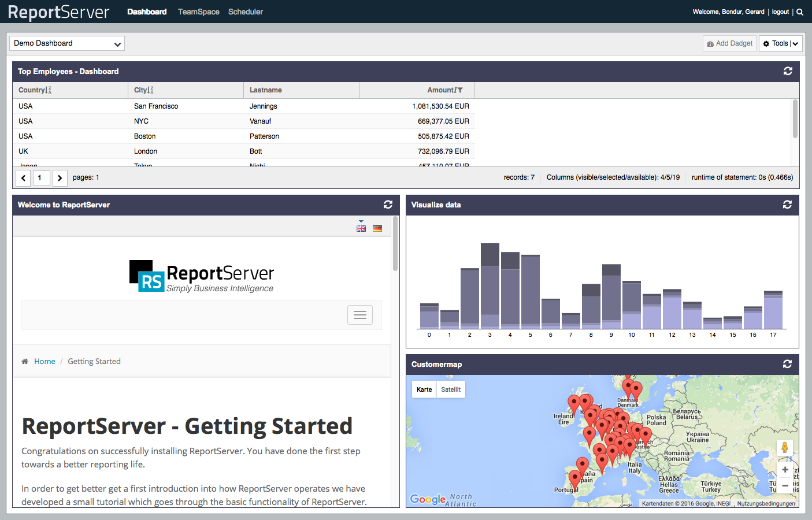Click chart bar labeled 9
This screenshot has height=520, width=812.
click(611, 296)
